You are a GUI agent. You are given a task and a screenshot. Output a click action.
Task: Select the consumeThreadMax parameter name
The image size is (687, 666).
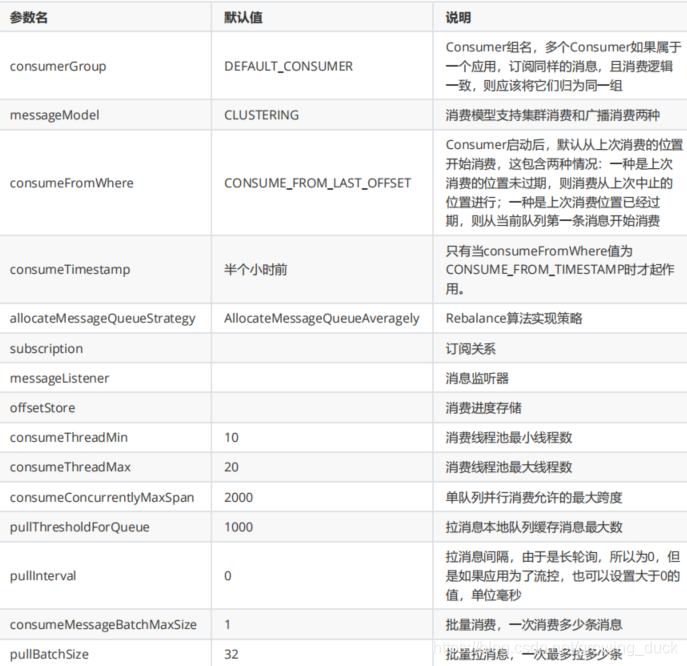click(70, 467)
